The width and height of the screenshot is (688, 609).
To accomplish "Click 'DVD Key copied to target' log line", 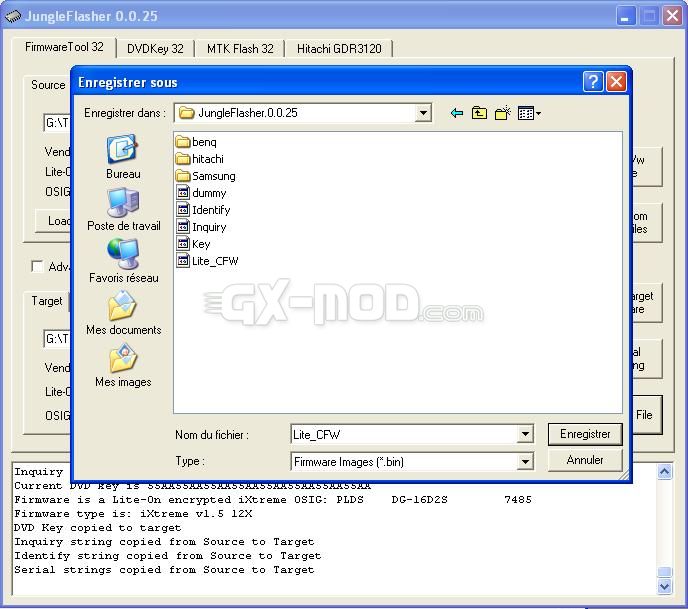I will pyautogui.click(x=97, y=527).
